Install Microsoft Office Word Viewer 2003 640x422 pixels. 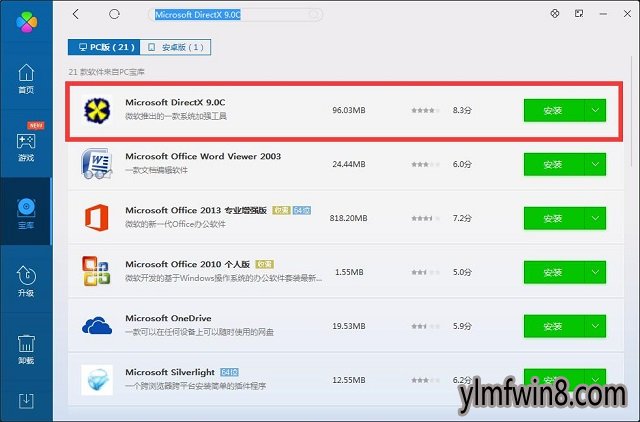(554, 164)
